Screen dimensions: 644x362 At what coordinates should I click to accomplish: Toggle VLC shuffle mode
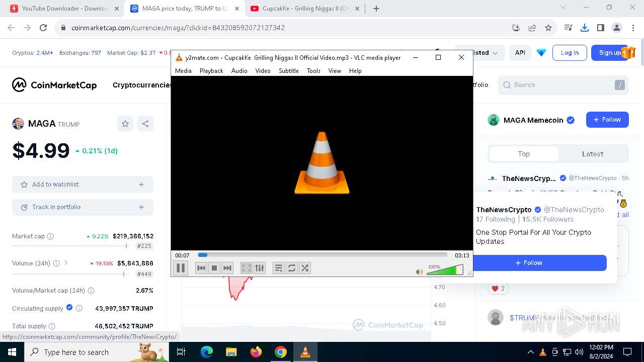[305, 268]
